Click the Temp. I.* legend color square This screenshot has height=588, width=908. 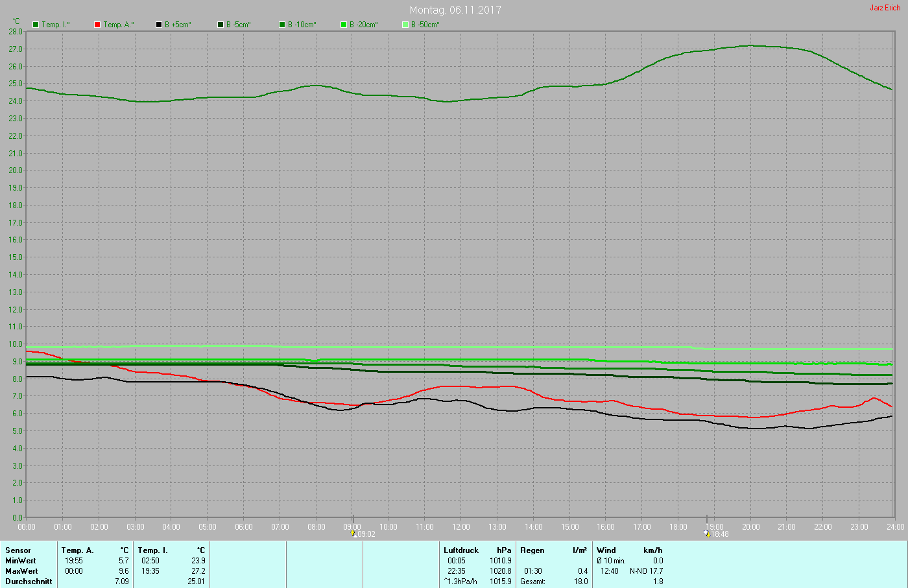point(36,25)
